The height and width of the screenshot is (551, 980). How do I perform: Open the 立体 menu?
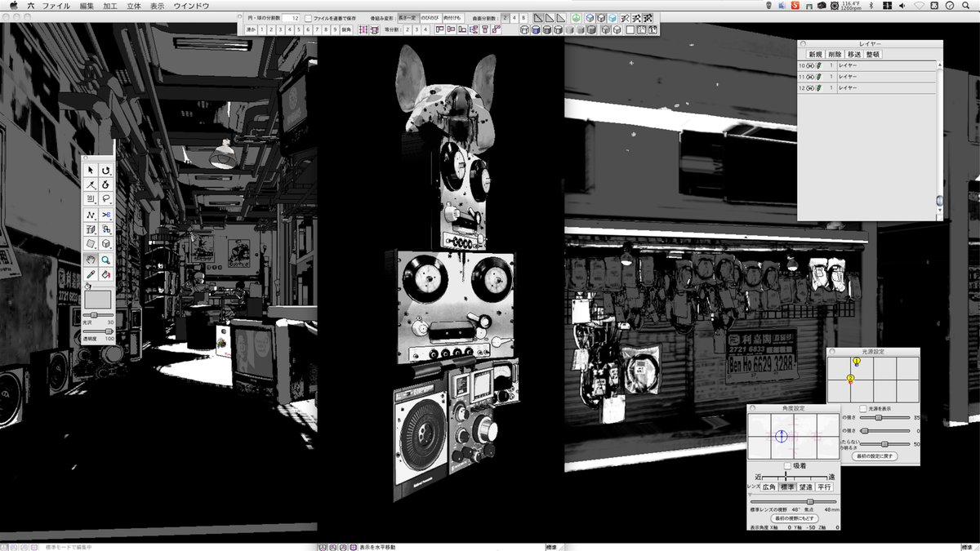134,5
